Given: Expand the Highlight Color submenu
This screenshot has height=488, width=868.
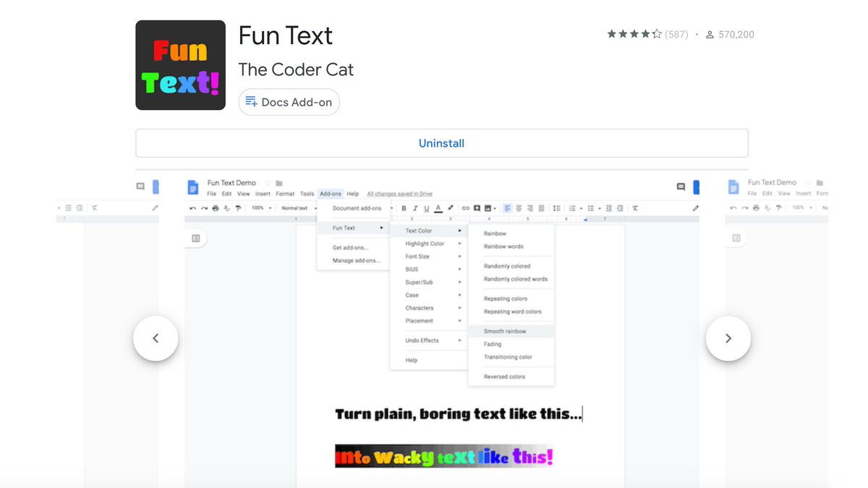Looking at the screenshot, I should click(x=428, y=244).
